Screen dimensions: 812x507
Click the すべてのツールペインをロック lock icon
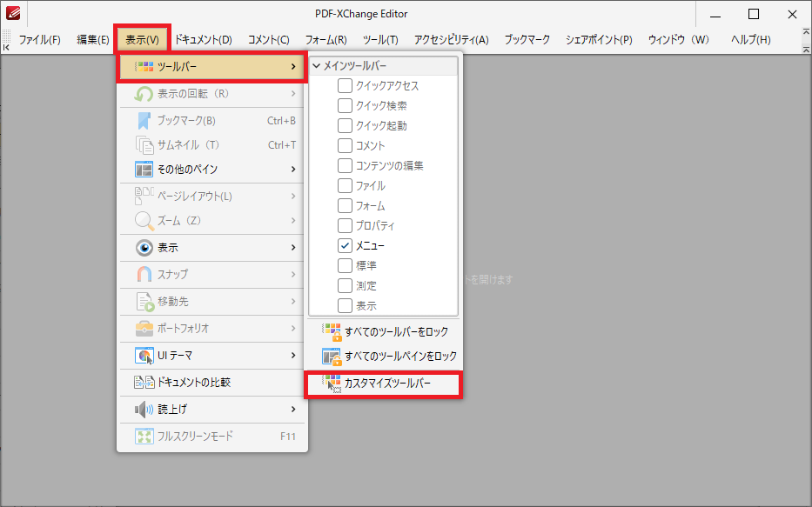pos(332,357)
